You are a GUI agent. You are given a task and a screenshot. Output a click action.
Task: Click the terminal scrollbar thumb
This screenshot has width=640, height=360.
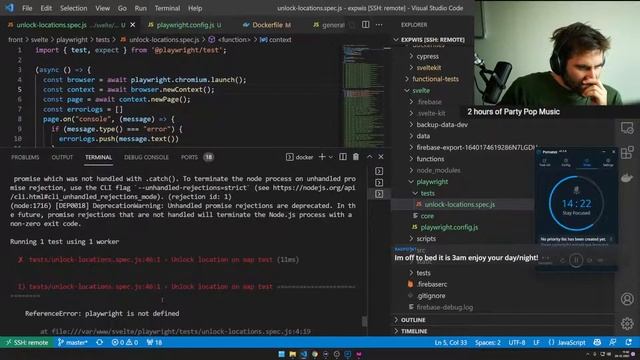364,321
